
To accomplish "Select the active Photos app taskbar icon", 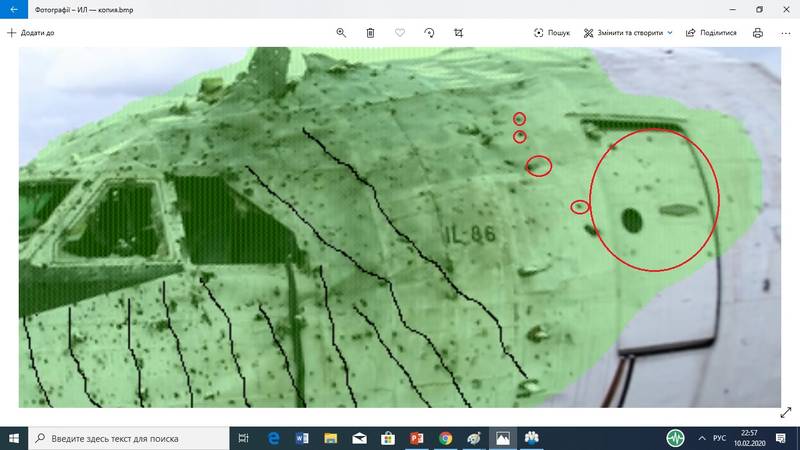I will coord(503,438).
